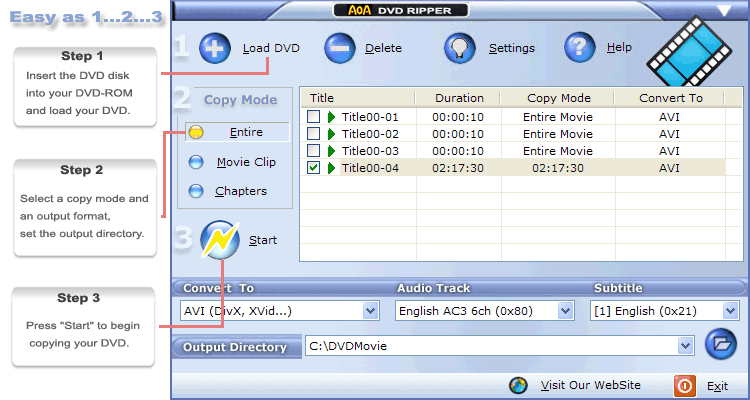This screenshot has width=750, height=400.
Task: Click the lightning bolt Start icon
Action: [x=220, y=240]
